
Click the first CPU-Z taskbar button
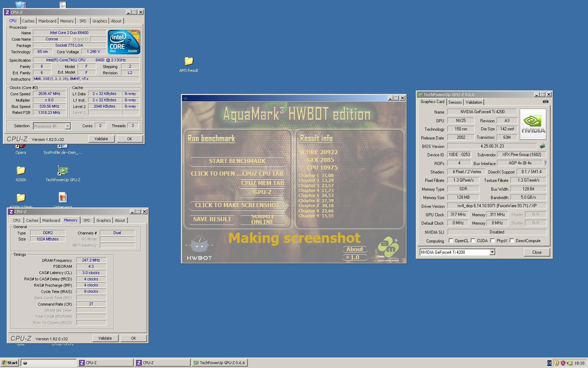click(x=105, y=363)
